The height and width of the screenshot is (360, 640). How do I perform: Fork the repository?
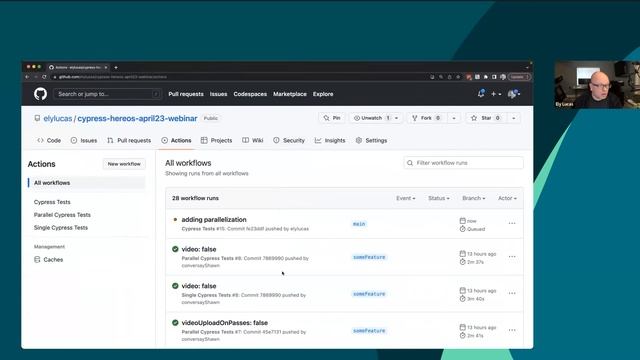click(426, 118)
